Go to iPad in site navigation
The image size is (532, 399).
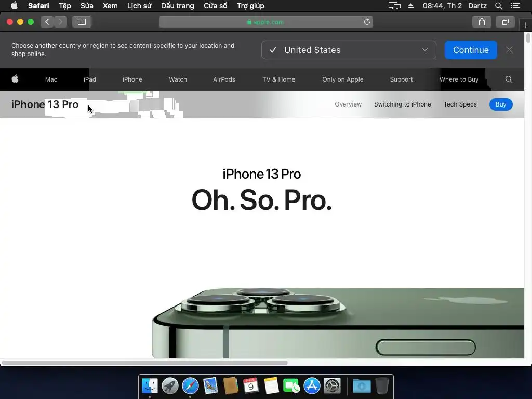point(89,79)
